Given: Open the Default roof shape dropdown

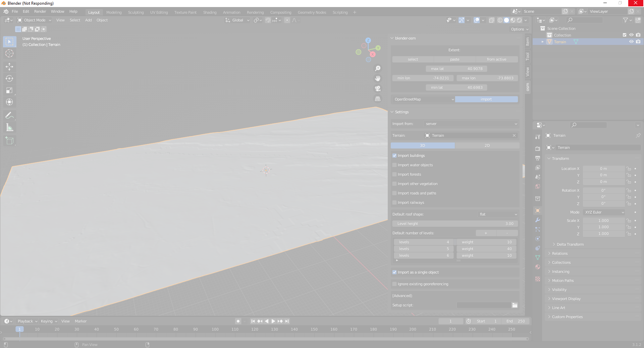Looking at the screenshot, I should [497, 214].
